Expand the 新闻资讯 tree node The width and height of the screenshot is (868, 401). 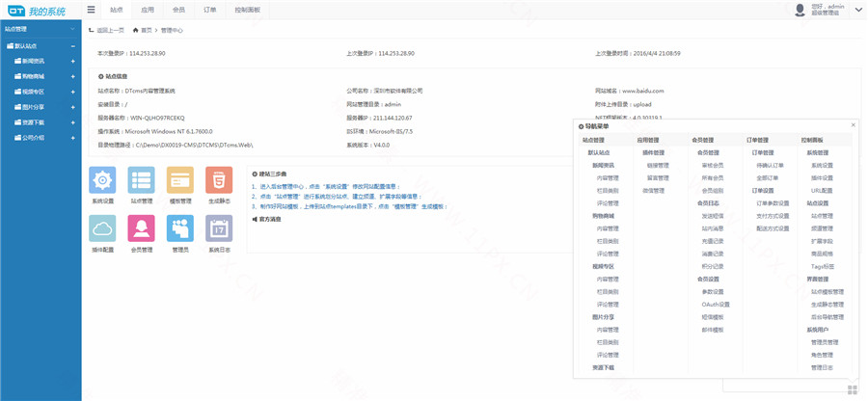tap(72, 61)
